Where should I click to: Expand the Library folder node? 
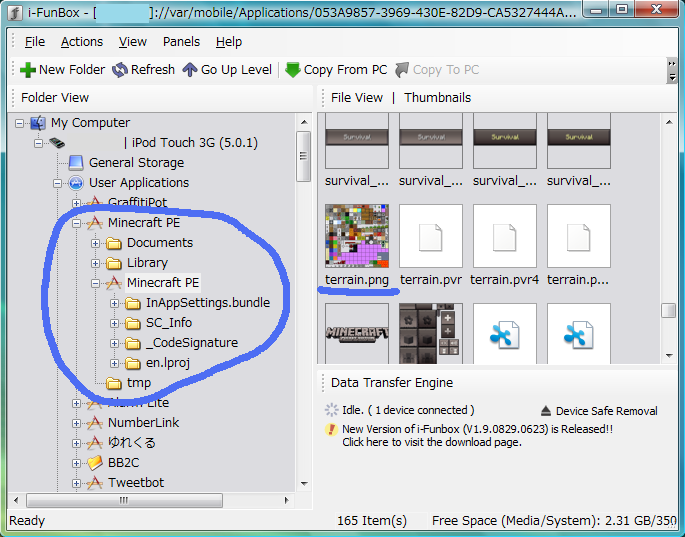(95, 263)
